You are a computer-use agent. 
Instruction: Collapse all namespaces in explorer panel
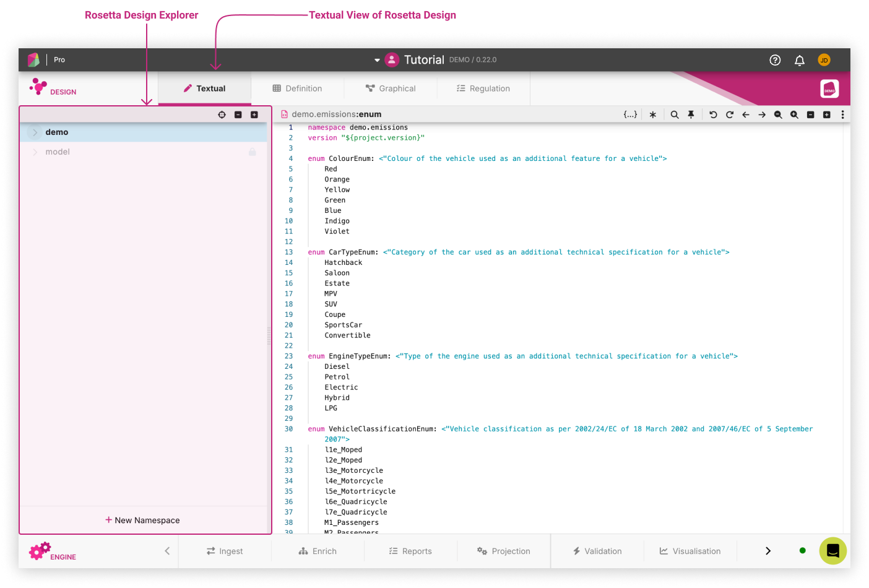point(238,115)
